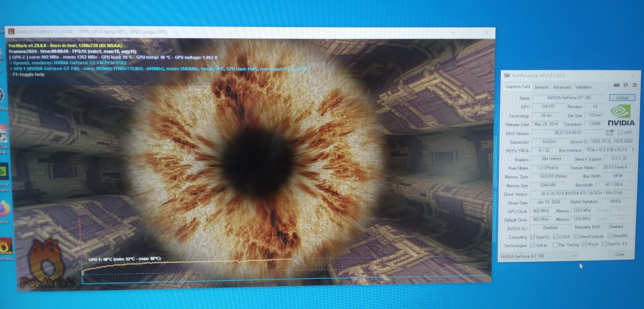Toggle the CUDA checkbox
This screenshot has width=644, height=309.
[556, 237]
